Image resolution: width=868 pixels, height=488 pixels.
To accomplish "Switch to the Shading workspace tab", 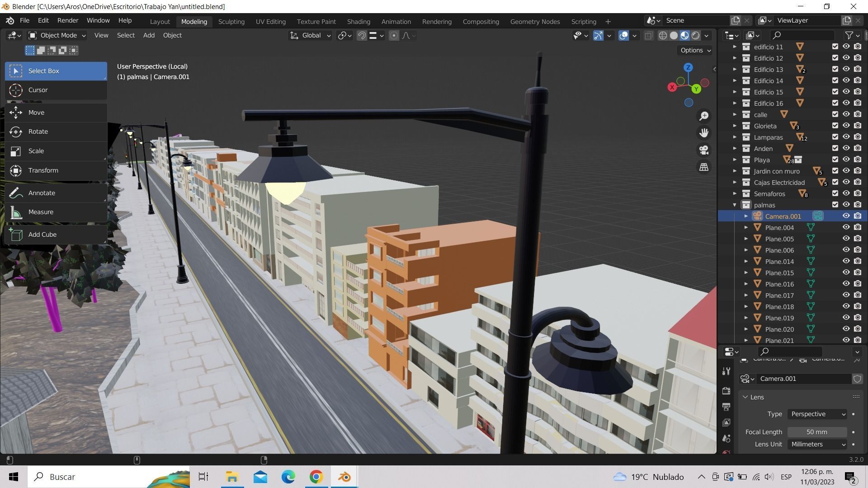I will click(x=359, y=22).
